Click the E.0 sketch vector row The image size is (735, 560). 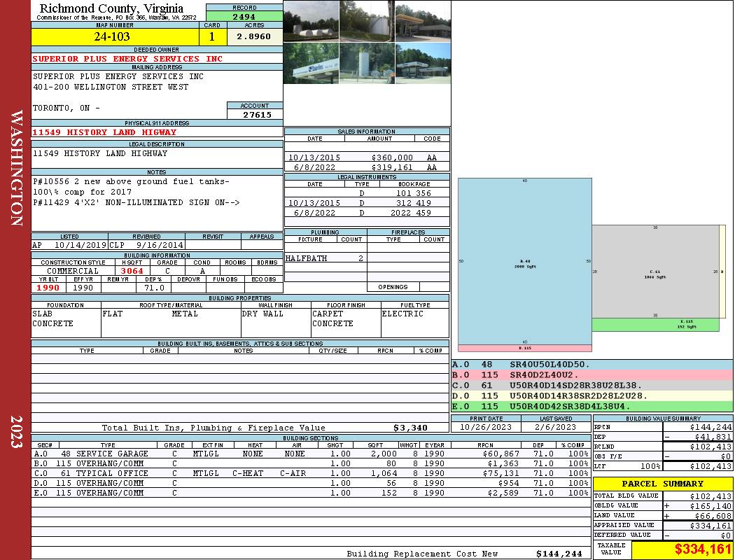(592, 406)
